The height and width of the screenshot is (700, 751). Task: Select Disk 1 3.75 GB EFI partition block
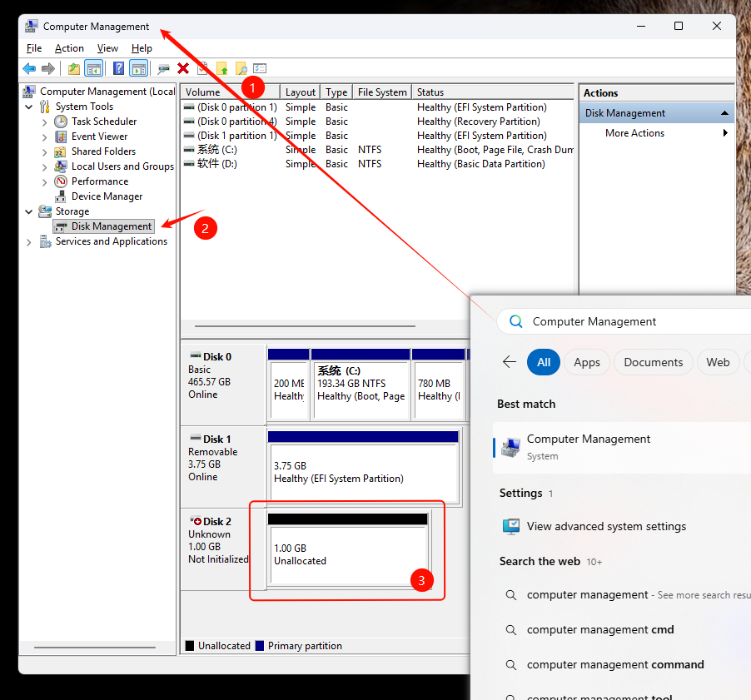click(x=364, y=467)
